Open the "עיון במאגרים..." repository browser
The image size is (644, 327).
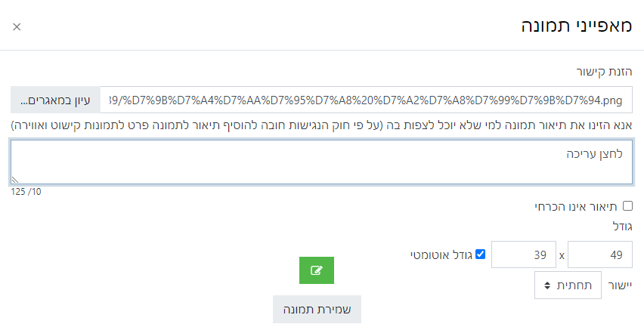pyautogui.click(x=55, y=100)
